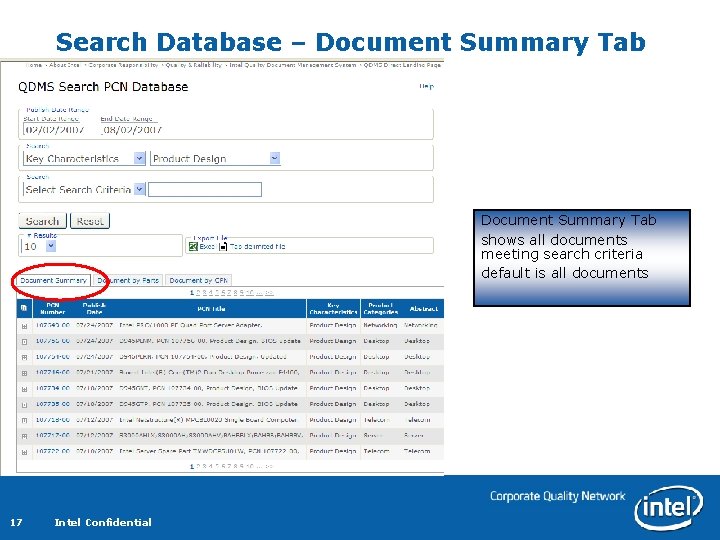Switch to the Document Summary tab
720x540 pixels.
53,280
